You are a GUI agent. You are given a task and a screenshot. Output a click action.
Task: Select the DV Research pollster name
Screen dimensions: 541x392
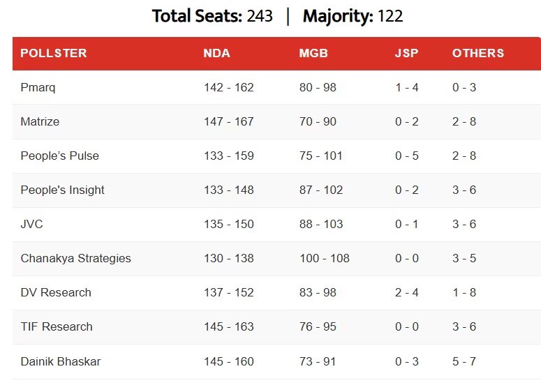click(56, 292)
